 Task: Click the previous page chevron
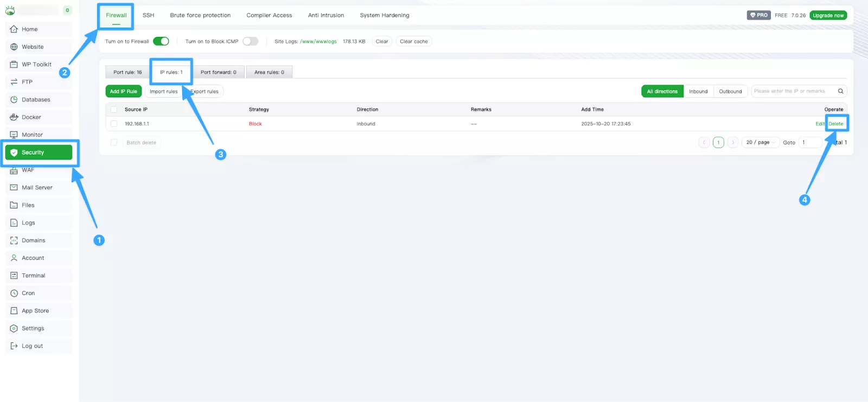click(704, 143)
